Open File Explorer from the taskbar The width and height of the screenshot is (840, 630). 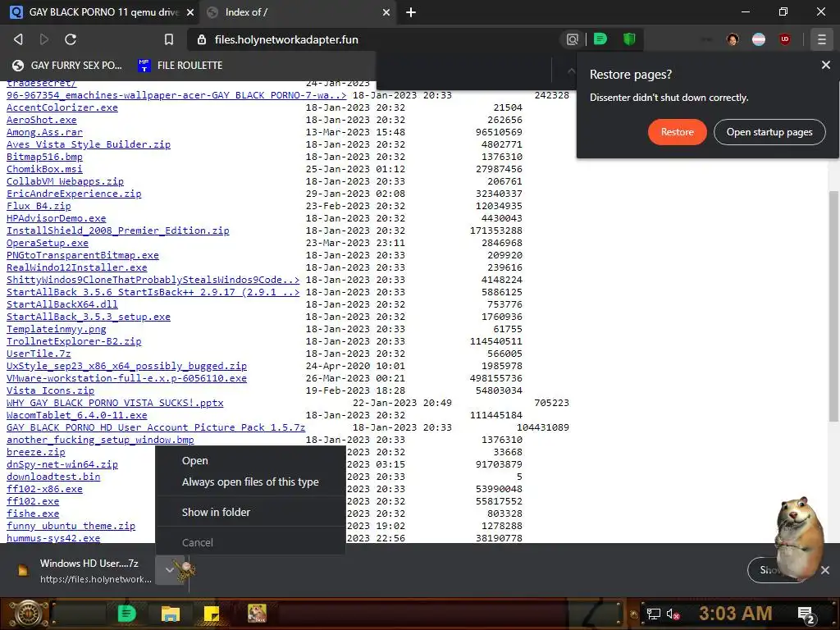(171, 614)
